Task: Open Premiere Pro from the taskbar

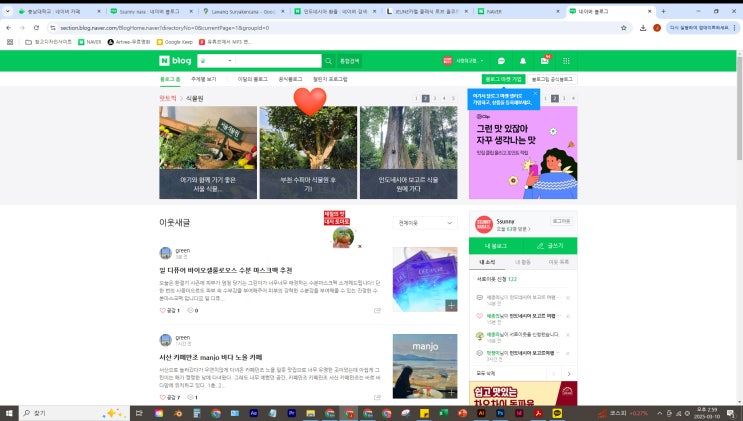Action: pos(291,413)
